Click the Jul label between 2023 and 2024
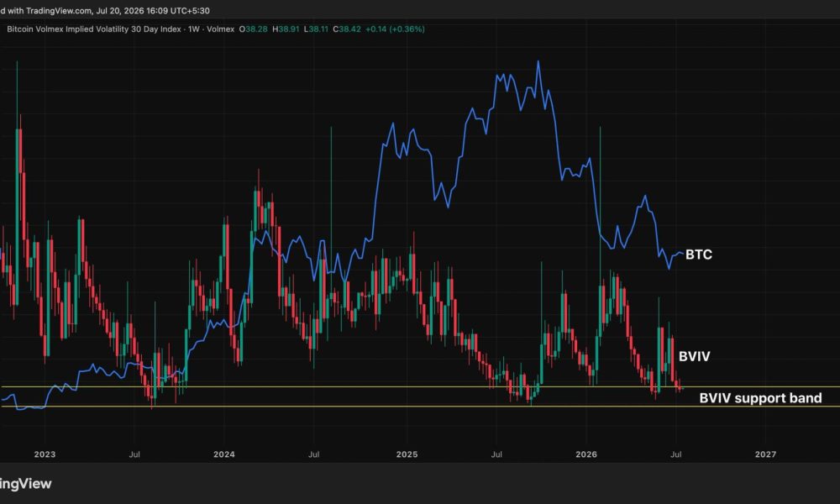Viewport: 840px width, 504px height. [134, 454]
